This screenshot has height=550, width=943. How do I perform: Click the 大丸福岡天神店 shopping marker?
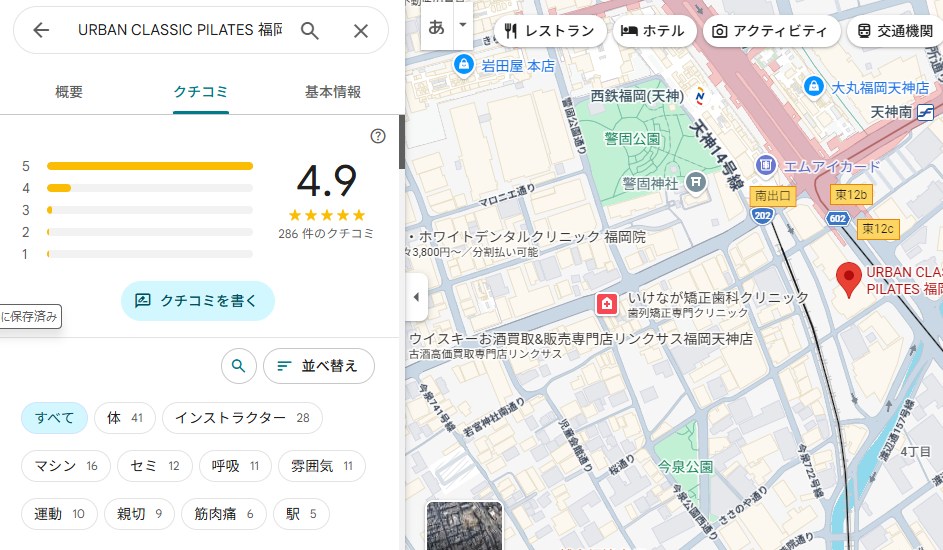point(814,87)
